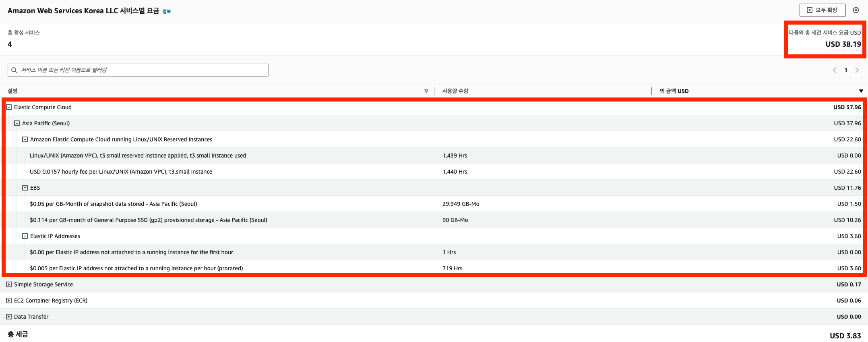This screenshot has height=342, width=868.
Task: Open the 정보 info link
Action: click(167, 11)
